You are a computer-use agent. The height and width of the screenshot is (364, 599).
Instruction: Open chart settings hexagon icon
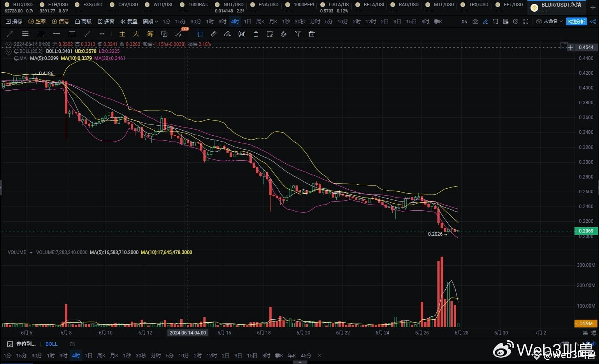[x=516, y=21]
